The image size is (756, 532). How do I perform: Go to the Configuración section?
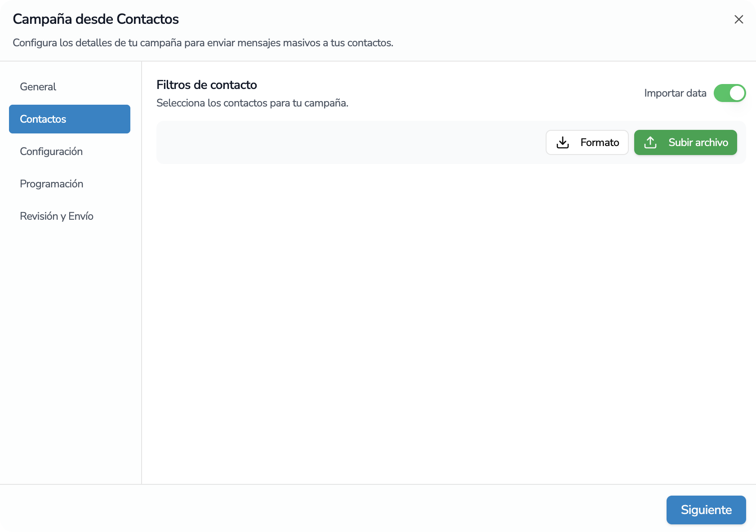[x=70, y=151]
